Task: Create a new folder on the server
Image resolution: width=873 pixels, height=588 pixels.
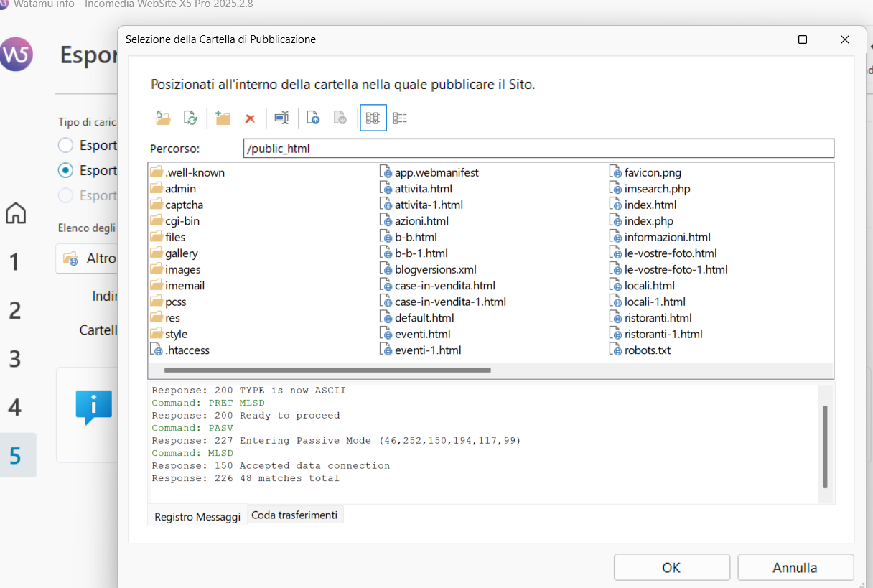Action: point(223,118)
